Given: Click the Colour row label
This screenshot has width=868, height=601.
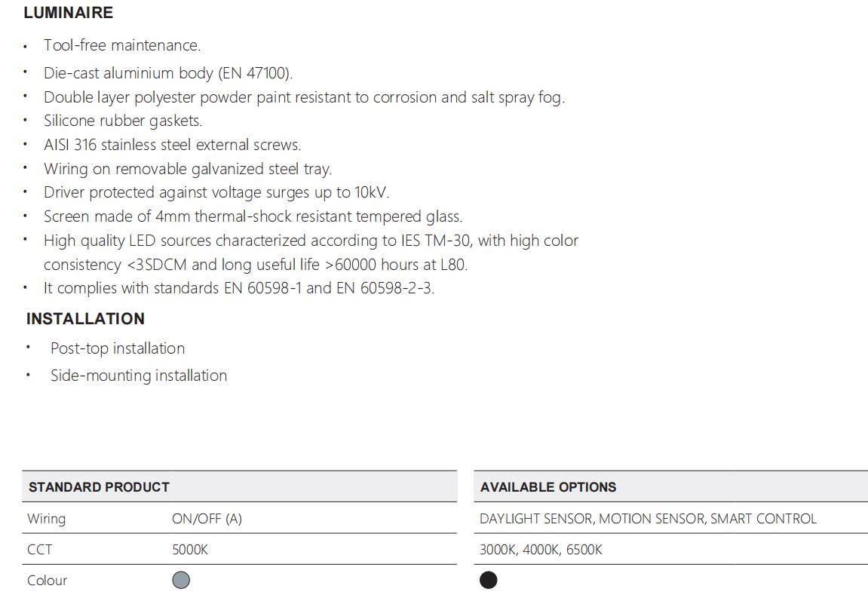Looking at the screenshot, I should [47, 581].
